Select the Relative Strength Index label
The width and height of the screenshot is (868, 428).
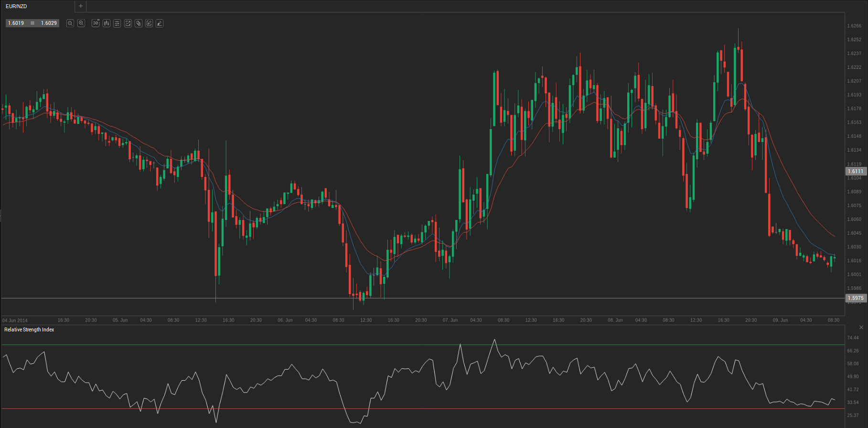(29, 329)
